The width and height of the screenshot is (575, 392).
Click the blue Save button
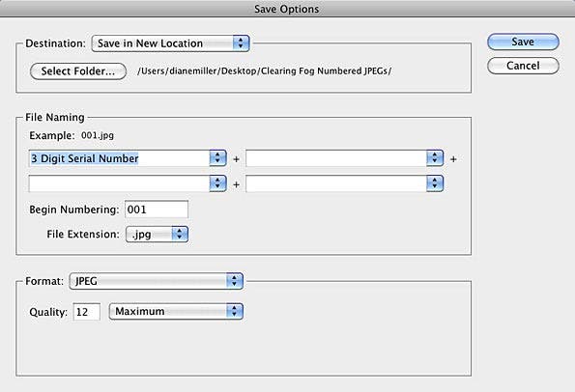tap(523, 42)
